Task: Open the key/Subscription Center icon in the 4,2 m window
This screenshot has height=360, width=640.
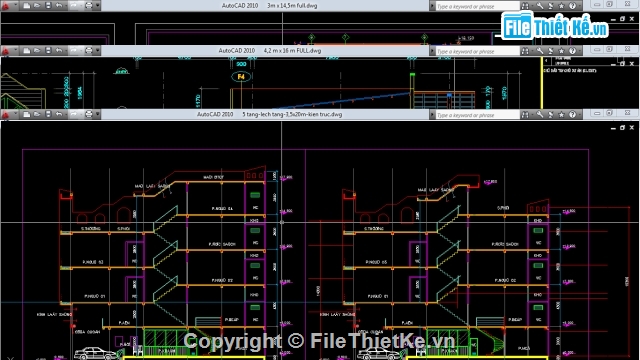Action: pyautogui.click(x=540, y=51)
